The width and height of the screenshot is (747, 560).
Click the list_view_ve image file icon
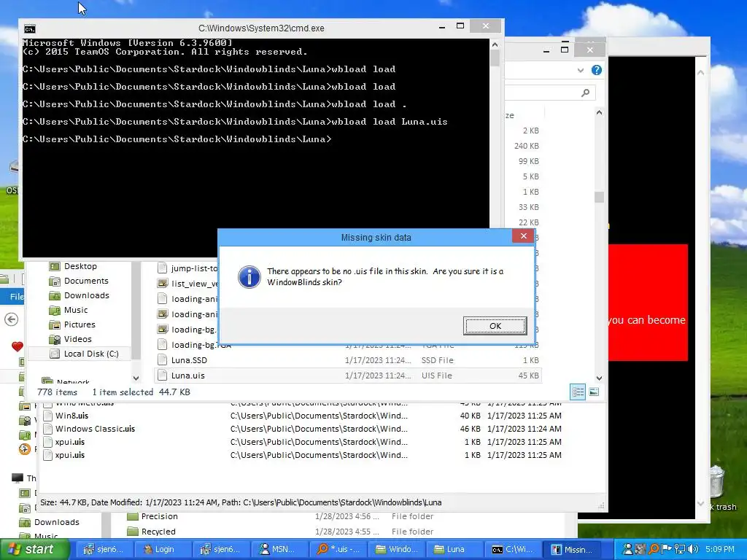[163, 284]
